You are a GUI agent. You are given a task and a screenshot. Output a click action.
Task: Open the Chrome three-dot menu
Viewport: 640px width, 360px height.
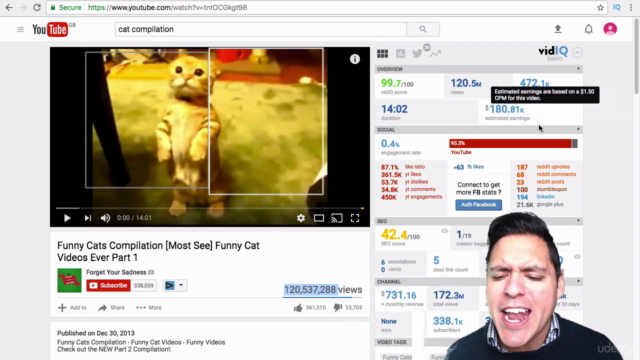(631, 7)
